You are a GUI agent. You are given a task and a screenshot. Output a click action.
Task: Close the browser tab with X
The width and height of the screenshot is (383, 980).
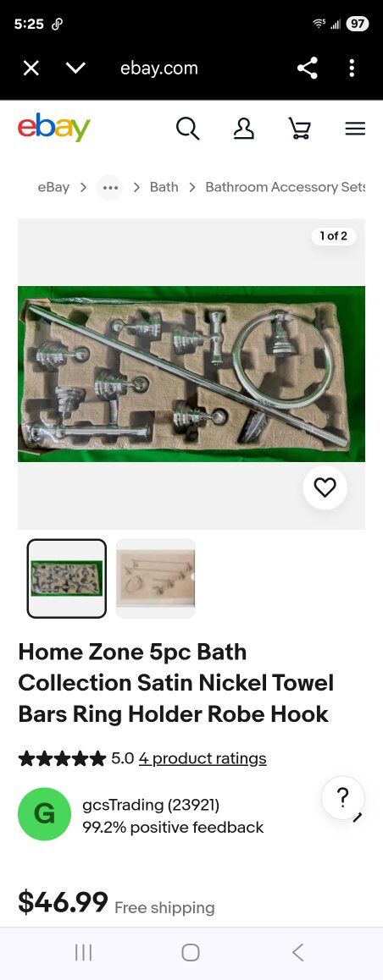point(31,68)
